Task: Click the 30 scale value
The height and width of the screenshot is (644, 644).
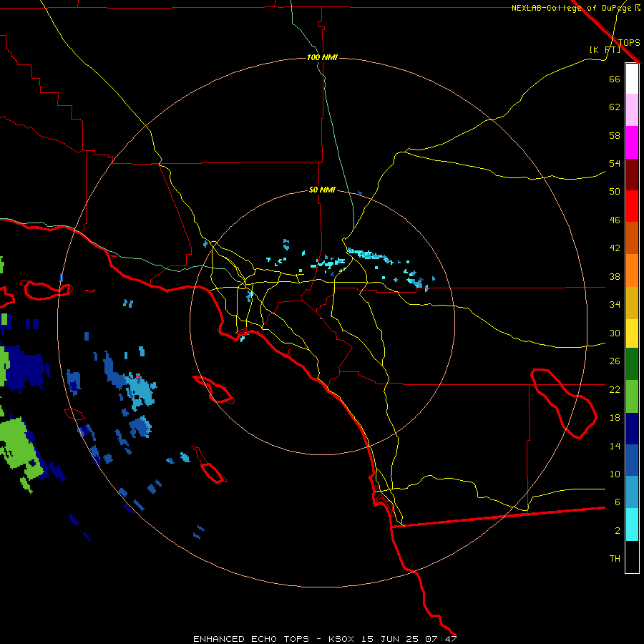Action: [615, 333]
